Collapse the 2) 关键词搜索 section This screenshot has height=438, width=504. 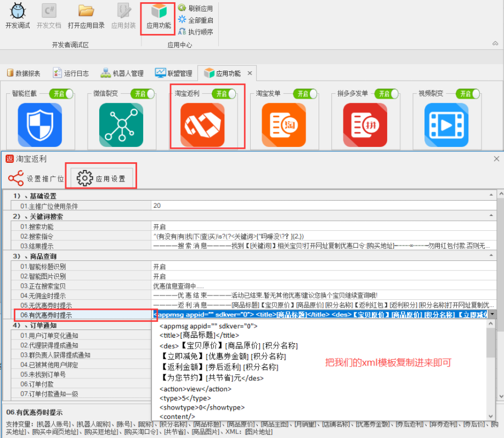click(x=491, y=215)
